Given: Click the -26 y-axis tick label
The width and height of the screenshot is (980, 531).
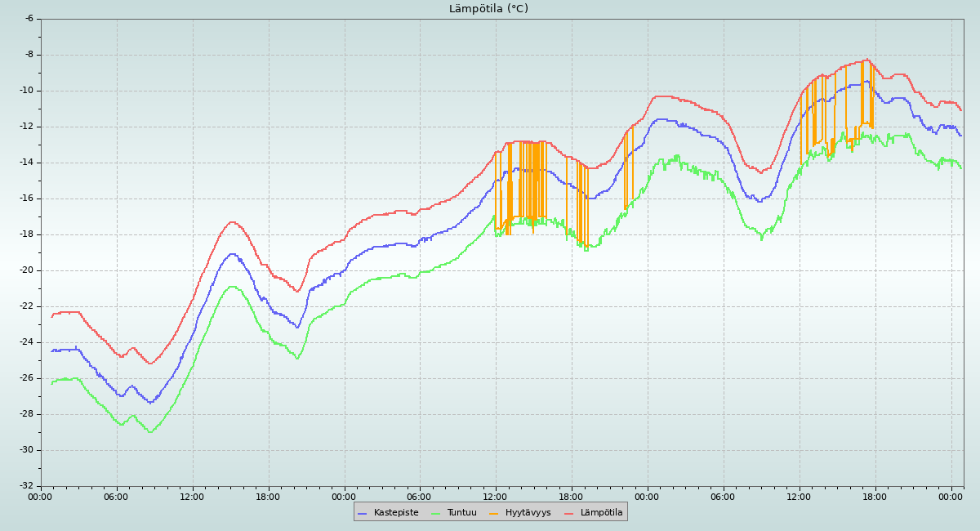Looking at the screenshot, I should [x=26, y=378].
